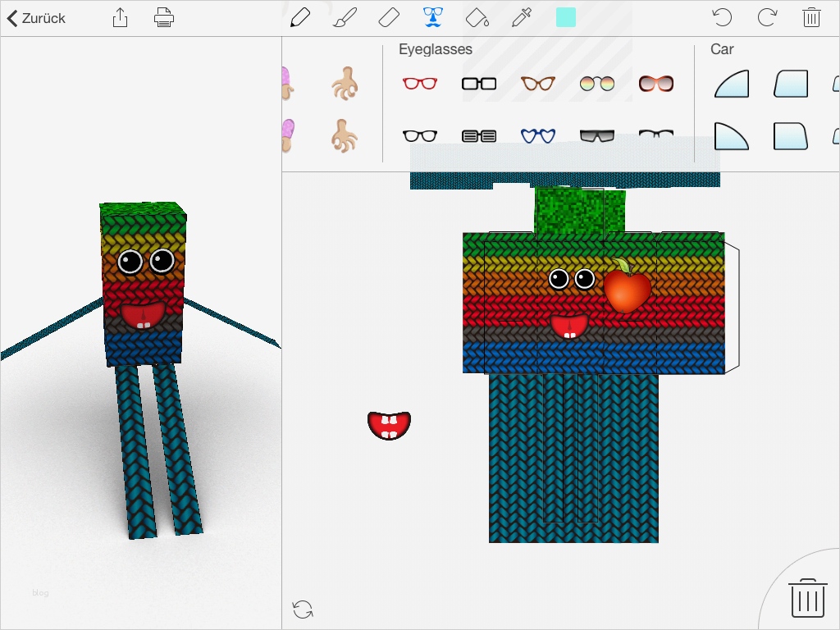
Task: Pick the lower pink hand sticker
Action: (x=288, y=136)
